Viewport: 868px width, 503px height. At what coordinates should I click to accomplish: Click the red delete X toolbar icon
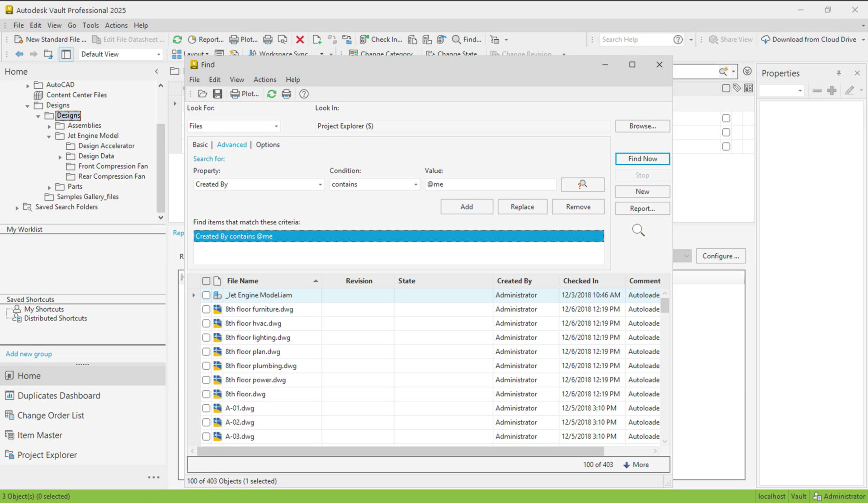point(300,39)
